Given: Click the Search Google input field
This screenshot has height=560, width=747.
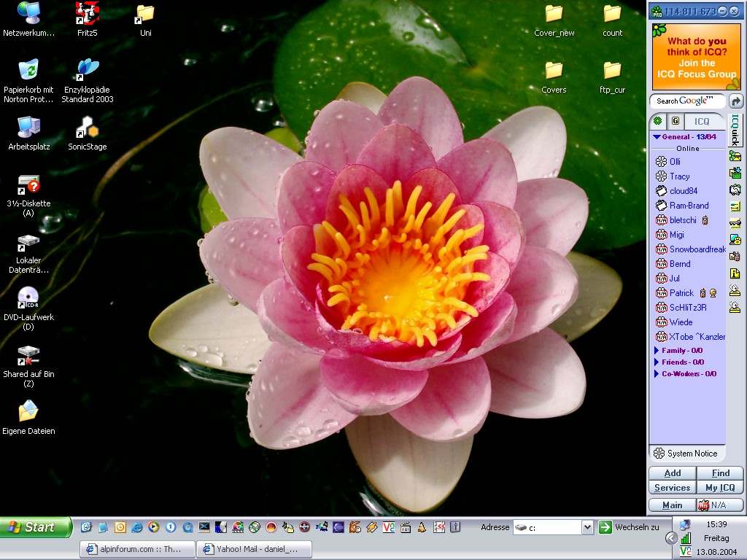Looking at the screenshot, I should [688, 101].
